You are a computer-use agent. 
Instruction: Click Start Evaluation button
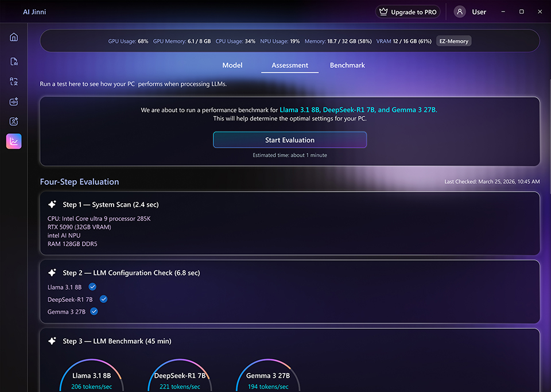tap(290, 140)
